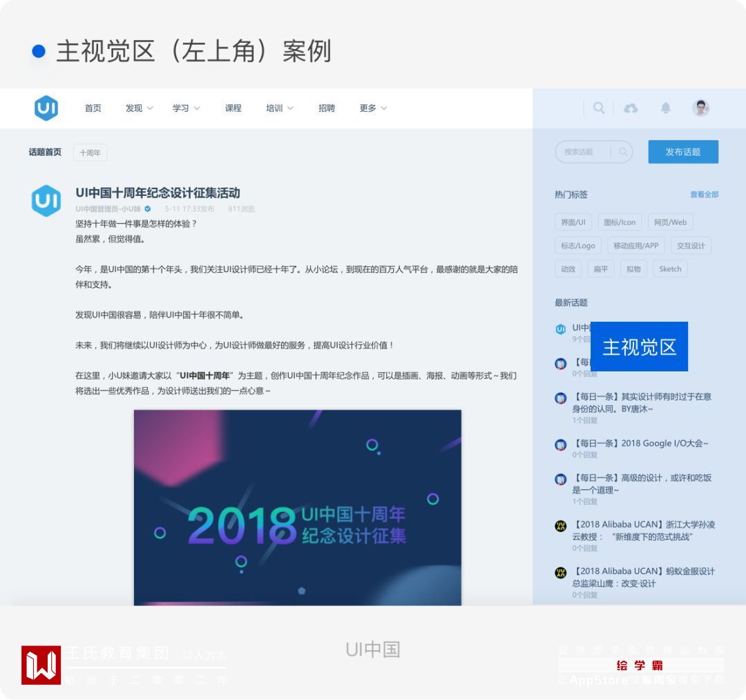Select the 网页/Web tag
Viewport: 746px width, 700px height.
pos(670,222)
